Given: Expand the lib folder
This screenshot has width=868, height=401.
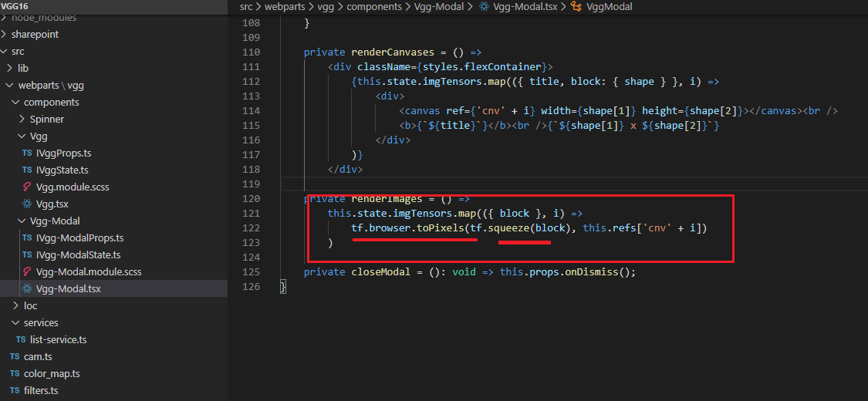Looking at the screenshot, I should (9, 69).
